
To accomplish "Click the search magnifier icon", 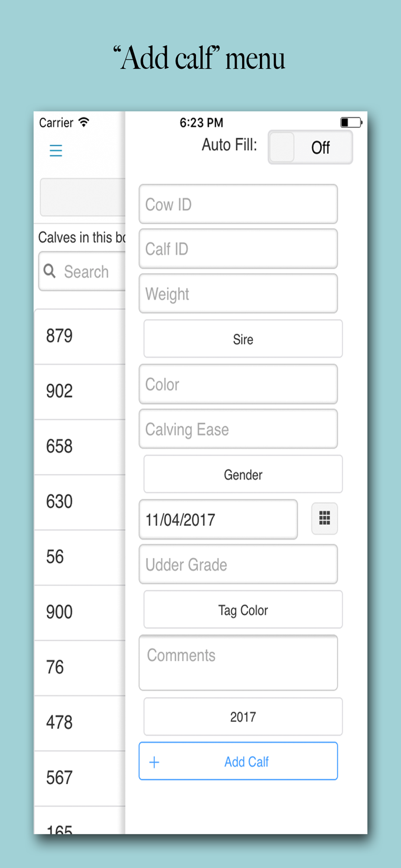I will pos(50,271).
